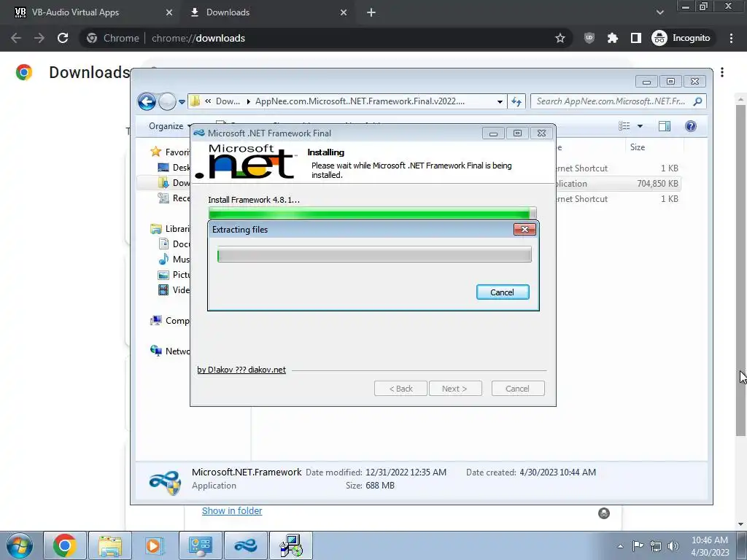Click Show in folder link
Viewport: 747px width, 560px height.
point(232,510)
